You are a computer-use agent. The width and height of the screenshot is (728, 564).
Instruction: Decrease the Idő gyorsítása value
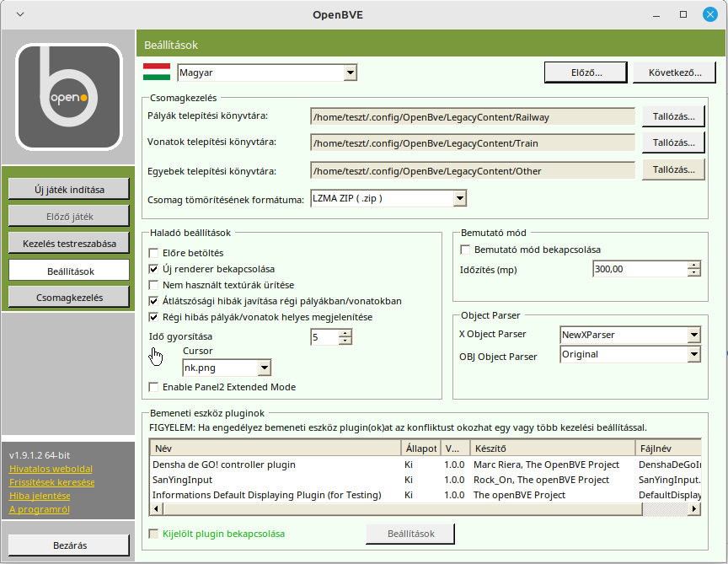(345, 341)
